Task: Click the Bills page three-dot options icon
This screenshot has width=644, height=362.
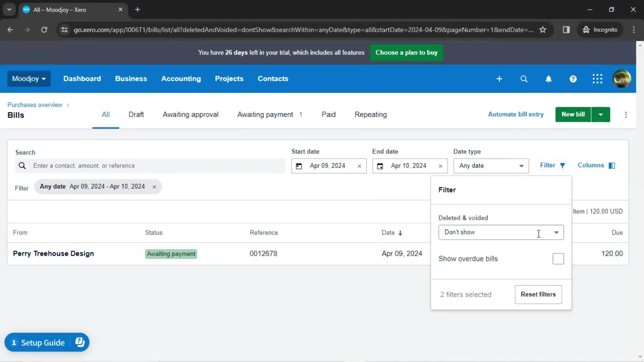Action: (x=626, y=115)
